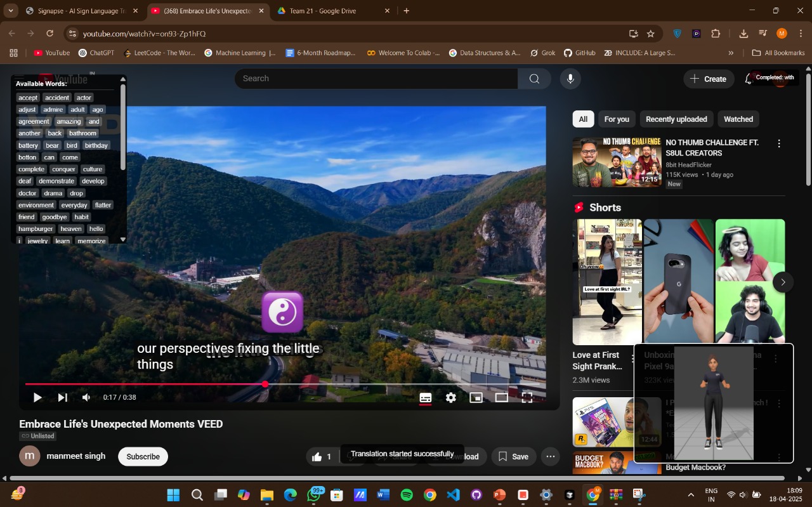Enable theater mode view
812x507 pixels.
(x=501, y=398)
